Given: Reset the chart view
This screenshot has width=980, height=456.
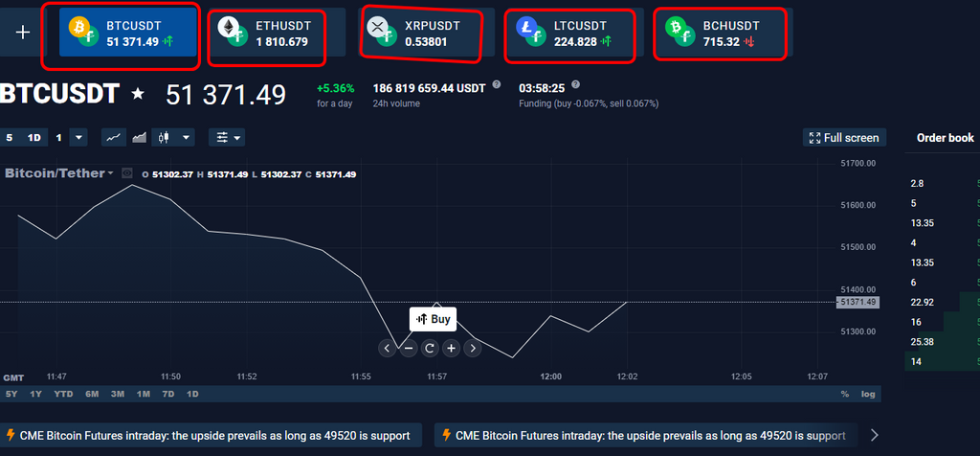Looking at the screenshot, I should coord(430,348).
